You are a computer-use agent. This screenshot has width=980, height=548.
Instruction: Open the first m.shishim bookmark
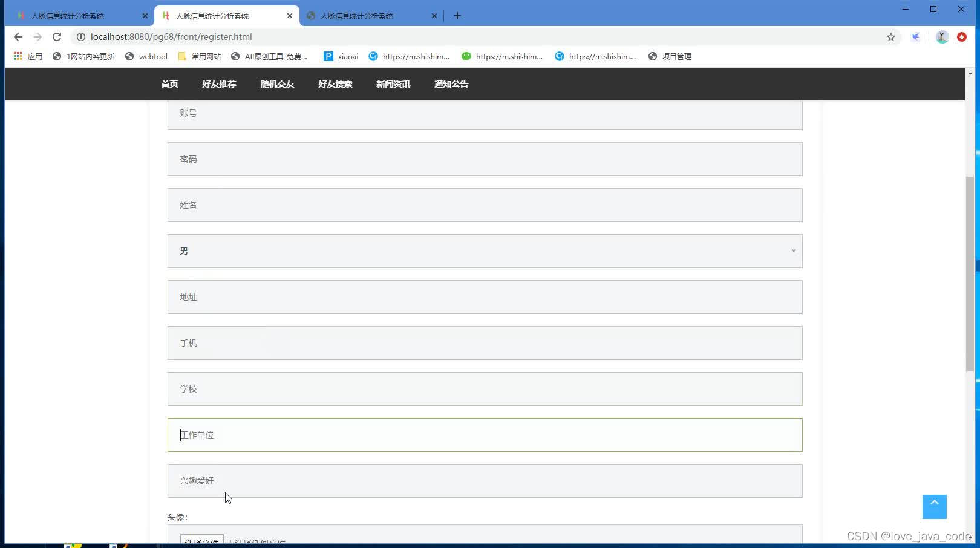[410, 56]
